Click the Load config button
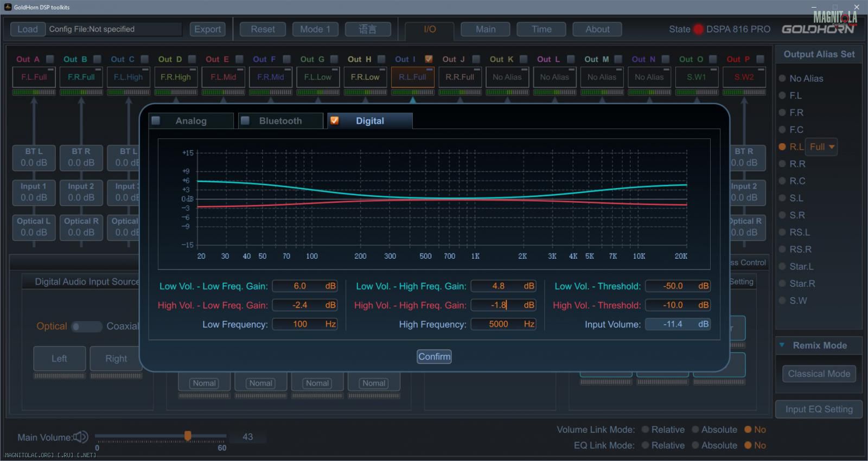This screenshot has width=868, height=461. coord(28,29)
